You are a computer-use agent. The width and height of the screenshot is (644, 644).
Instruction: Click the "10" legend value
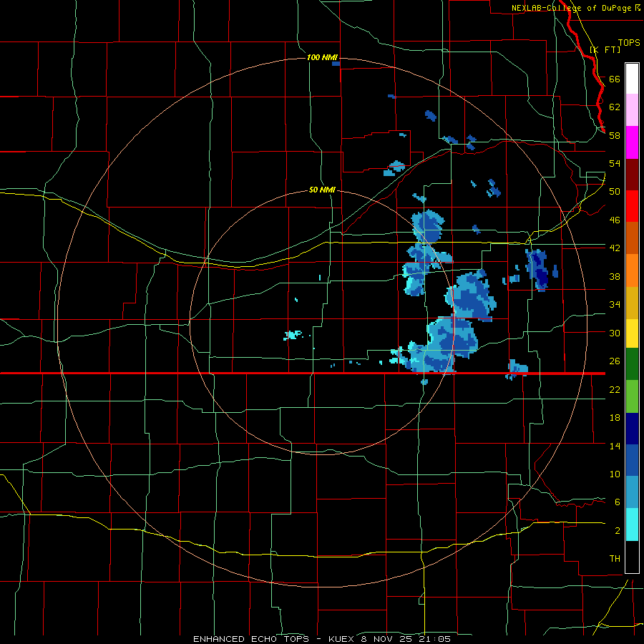615,474
